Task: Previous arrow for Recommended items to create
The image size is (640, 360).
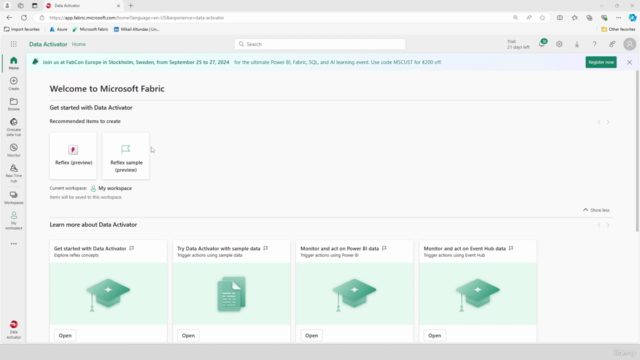Action: (599, 122)
